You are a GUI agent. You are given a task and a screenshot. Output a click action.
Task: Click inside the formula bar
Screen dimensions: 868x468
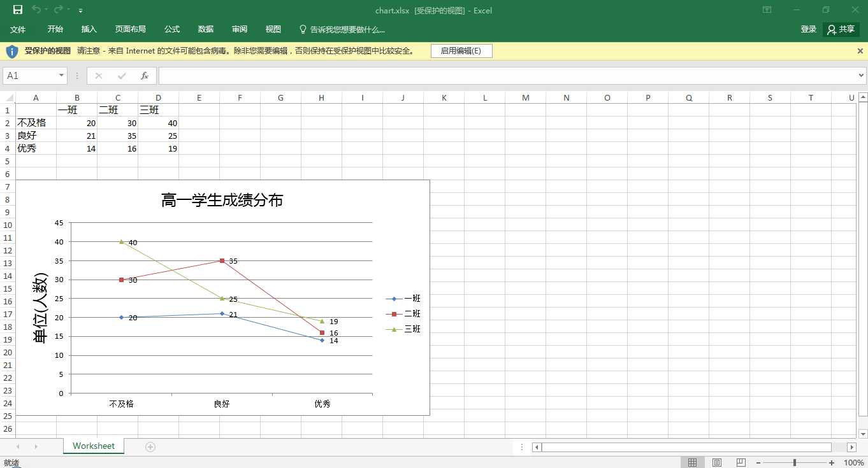(x=507, y=76)
